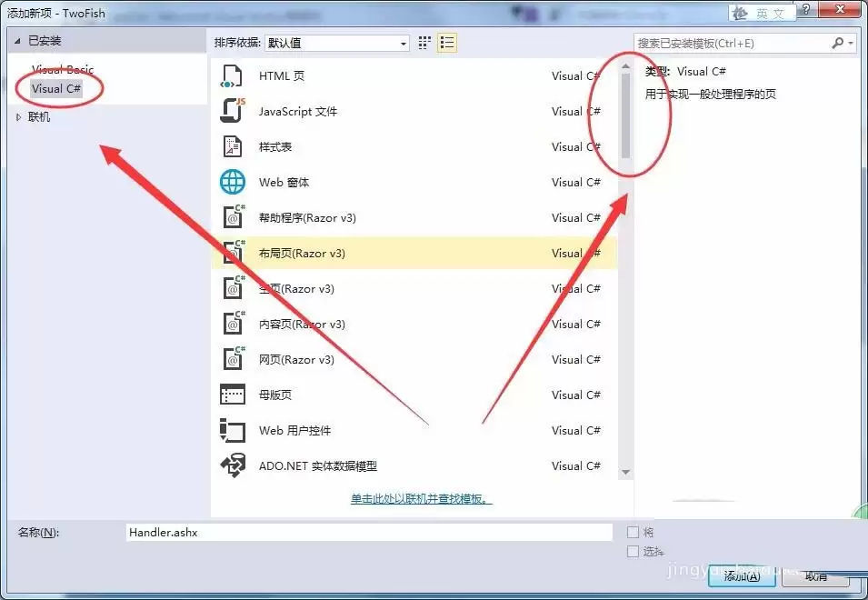Screen dimensions: 868x600
Task: Click the 帮助程序(Razor v3) template icon
Action: pos(234,217)
